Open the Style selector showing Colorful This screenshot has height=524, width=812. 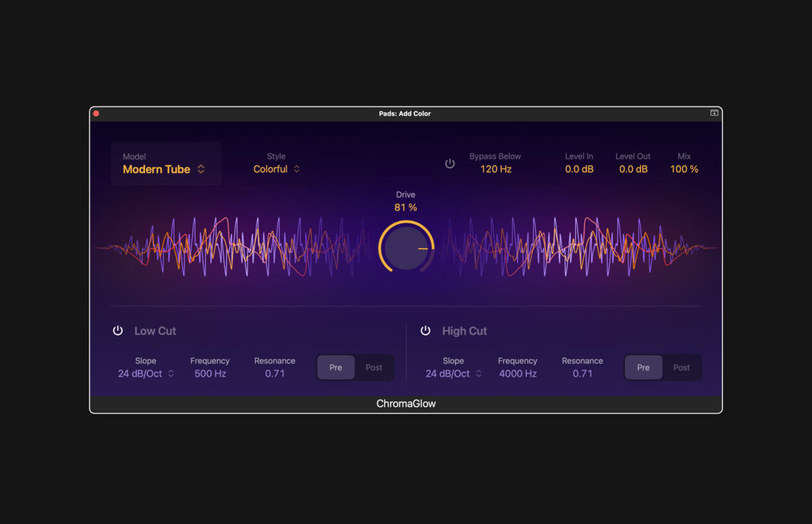point(270,169)
